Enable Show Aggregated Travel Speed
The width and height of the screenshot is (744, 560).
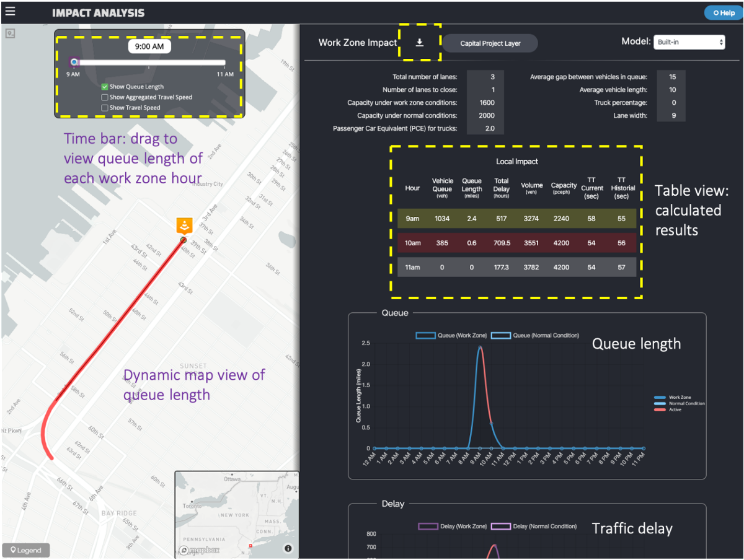[105, 97]
